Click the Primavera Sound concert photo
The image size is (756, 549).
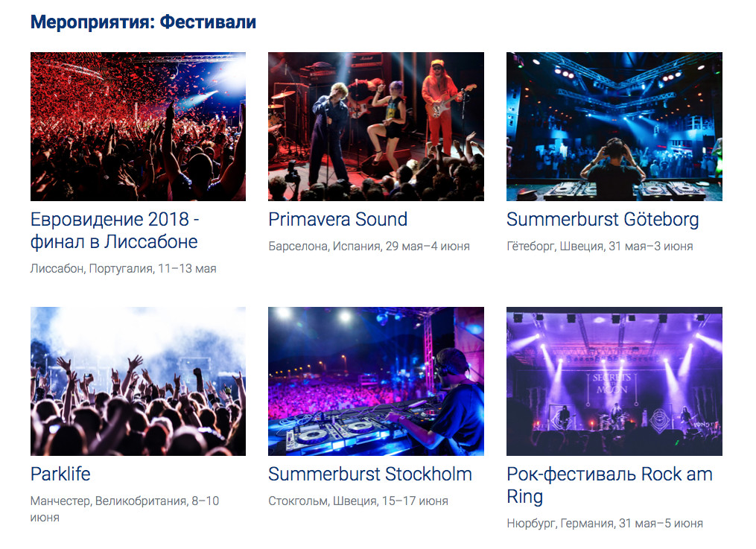pyautogui.click(x=376, y=127)
